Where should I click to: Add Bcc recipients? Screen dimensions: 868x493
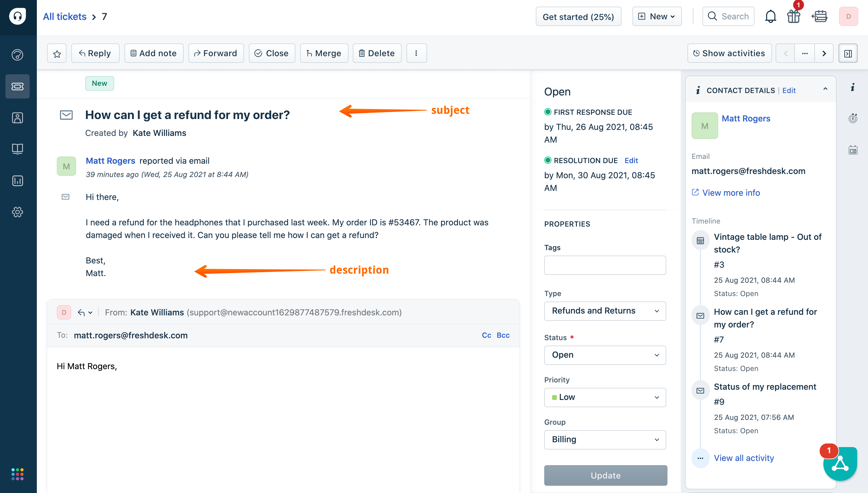pos(503,335)
